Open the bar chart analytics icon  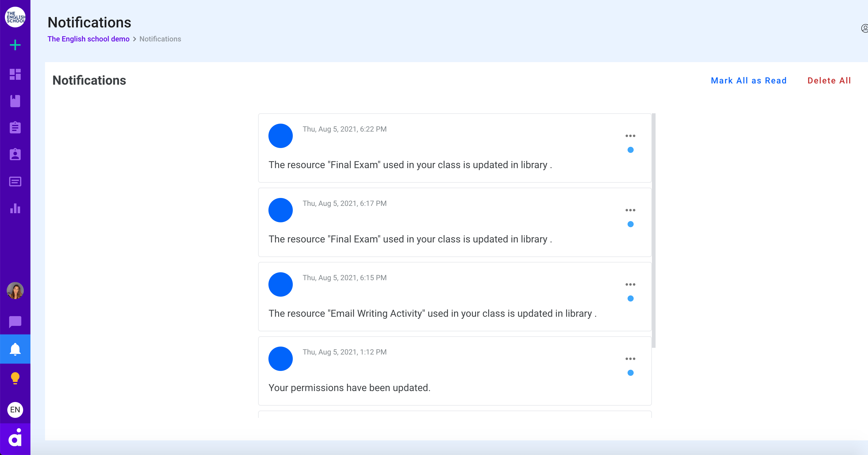click(15, 208)
